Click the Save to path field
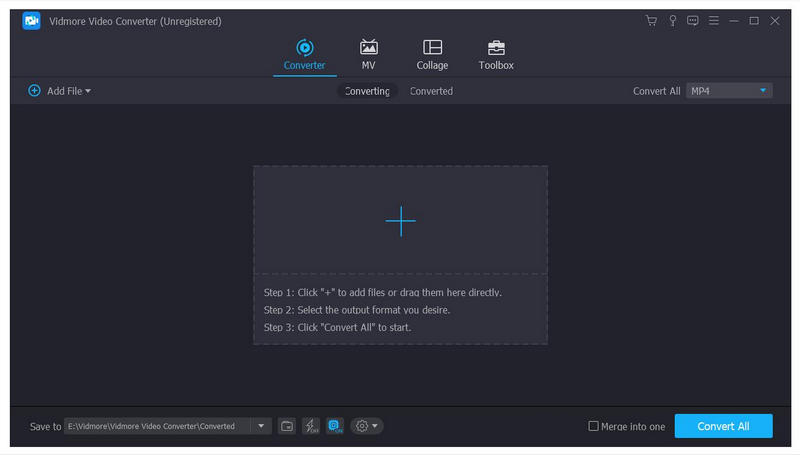 tap(156, 426)
